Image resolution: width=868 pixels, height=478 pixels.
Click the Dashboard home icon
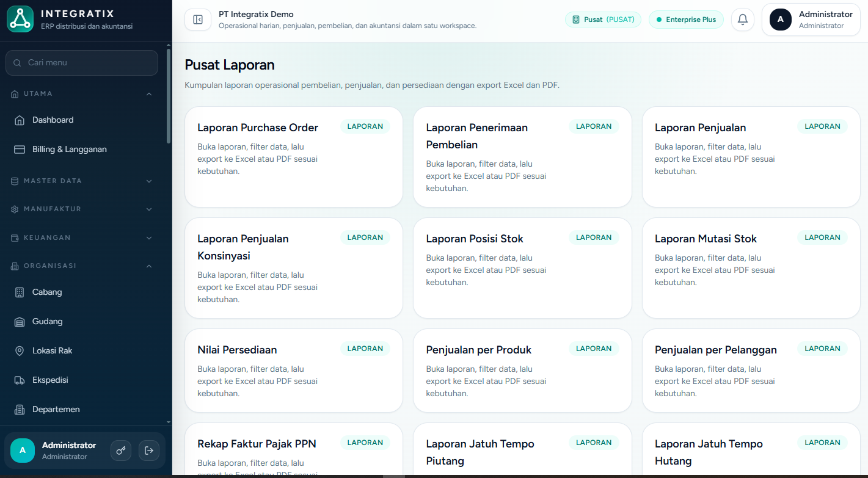[x=20, y=120]
